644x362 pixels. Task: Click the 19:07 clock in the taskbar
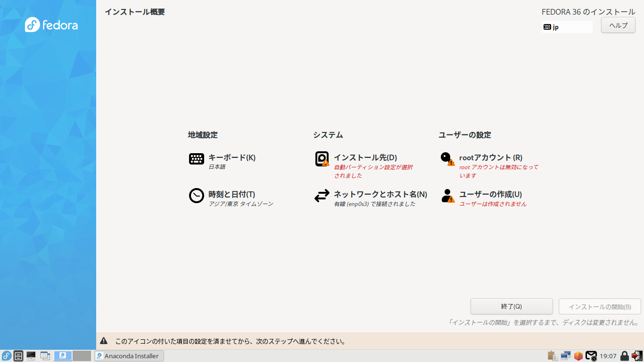608,356
